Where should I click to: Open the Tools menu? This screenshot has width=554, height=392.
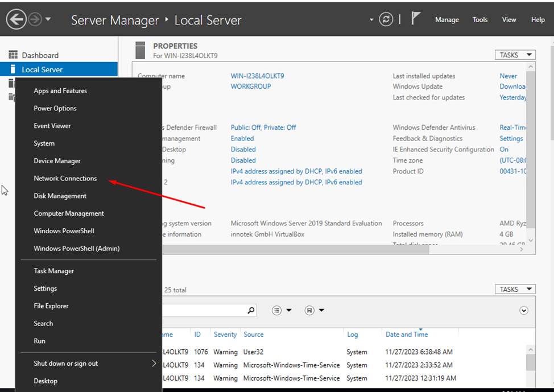pyautogui.click(x=479, y=19)
